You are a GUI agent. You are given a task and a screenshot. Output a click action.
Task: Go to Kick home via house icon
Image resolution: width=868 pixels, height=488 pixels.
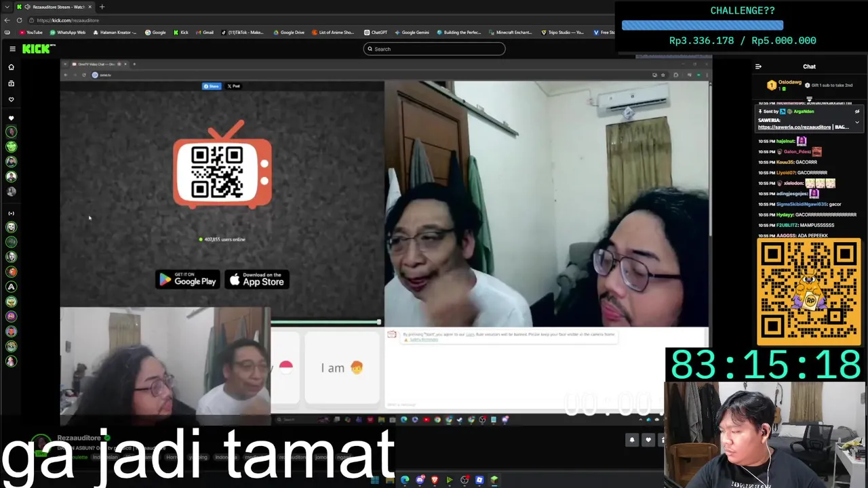tap(11, 67)
